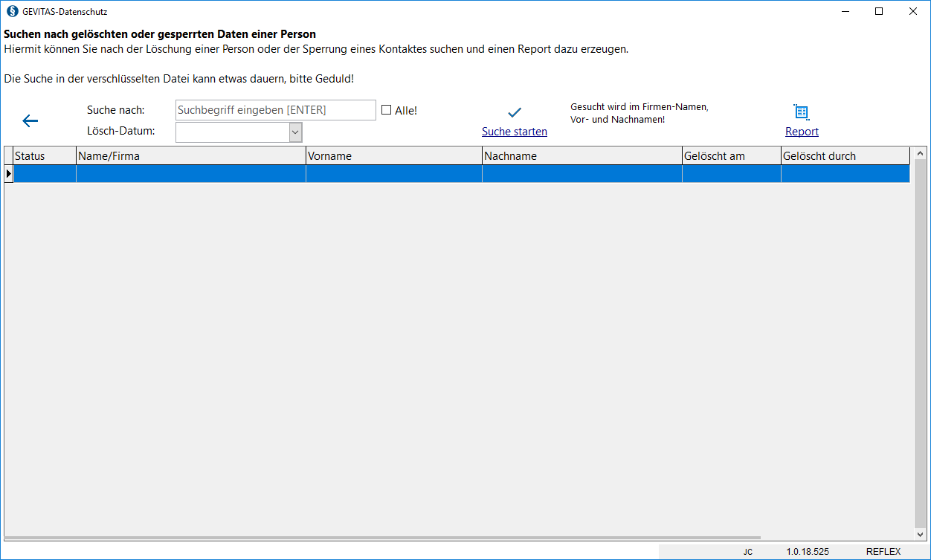Sort by Status column header
931x560 pixels.
coord(45,156)
